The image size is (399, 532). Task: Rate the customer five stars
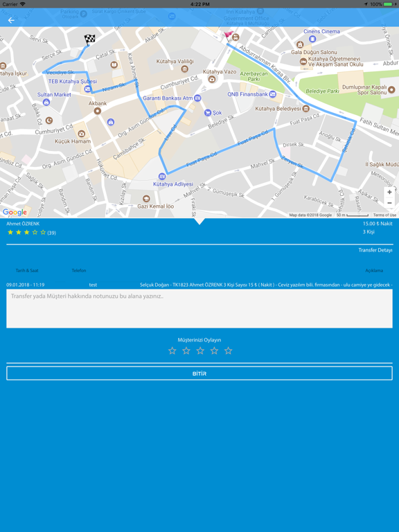click(x=229, y=351)
